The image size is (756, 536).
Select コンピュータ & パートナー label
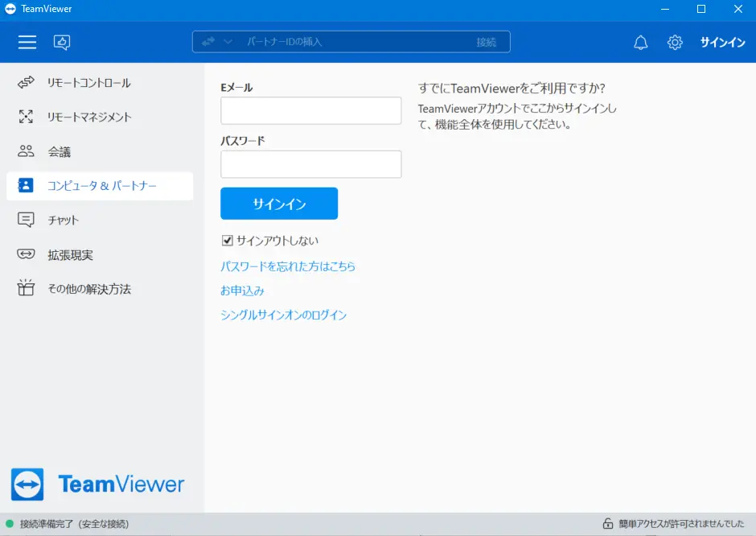[101, 186]
